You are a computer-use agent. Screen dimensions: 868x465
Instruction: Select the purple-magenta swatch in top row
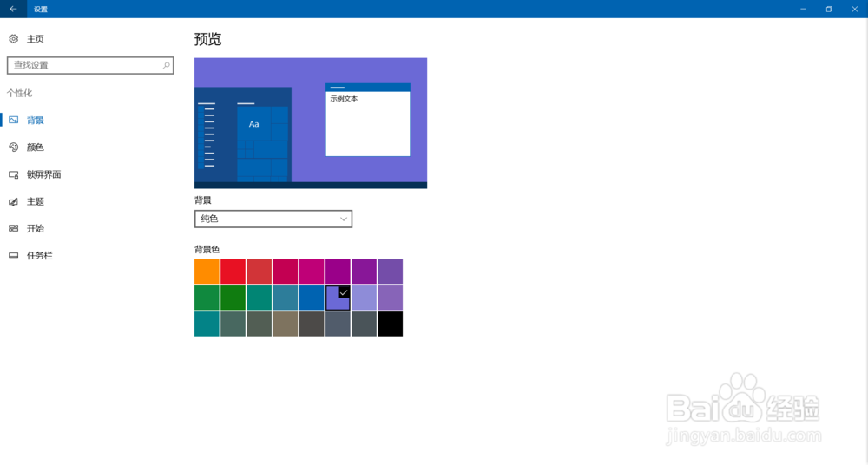[338, 272]
